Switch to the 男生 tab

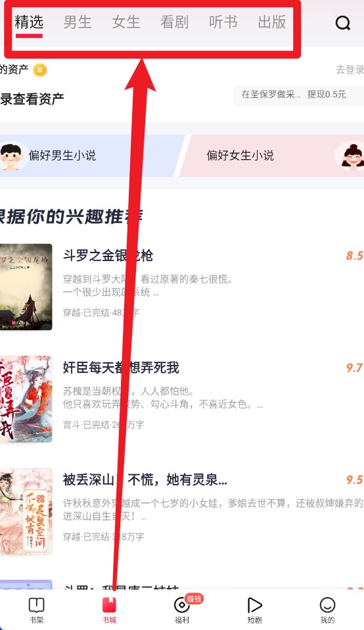78,22
